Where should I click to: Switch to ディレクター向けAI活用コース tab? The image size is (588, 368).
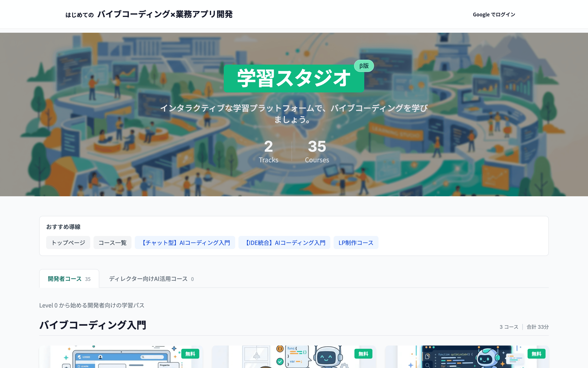tap(151, 279)
